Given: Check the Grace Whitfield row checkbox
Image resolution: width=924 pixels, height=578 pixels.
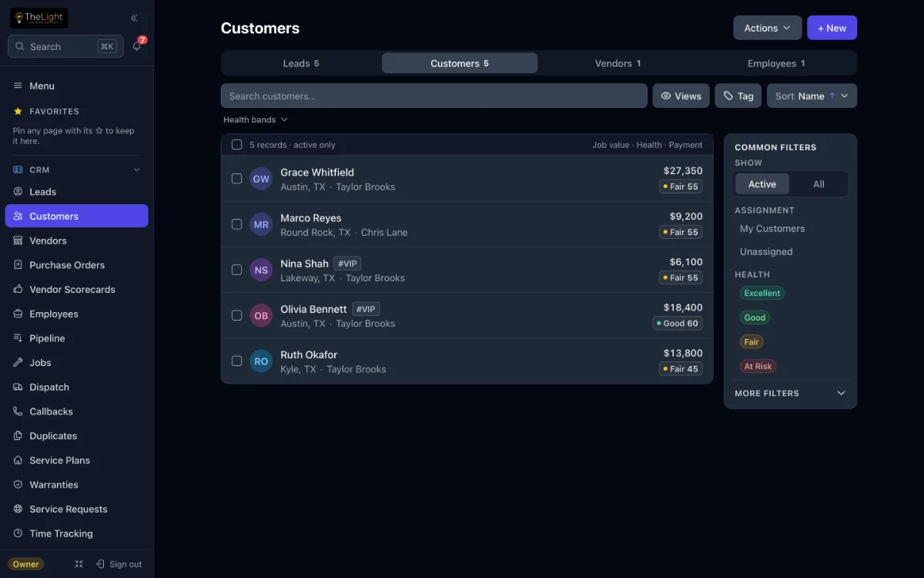Looking at the screenshot, I should 237,179.
